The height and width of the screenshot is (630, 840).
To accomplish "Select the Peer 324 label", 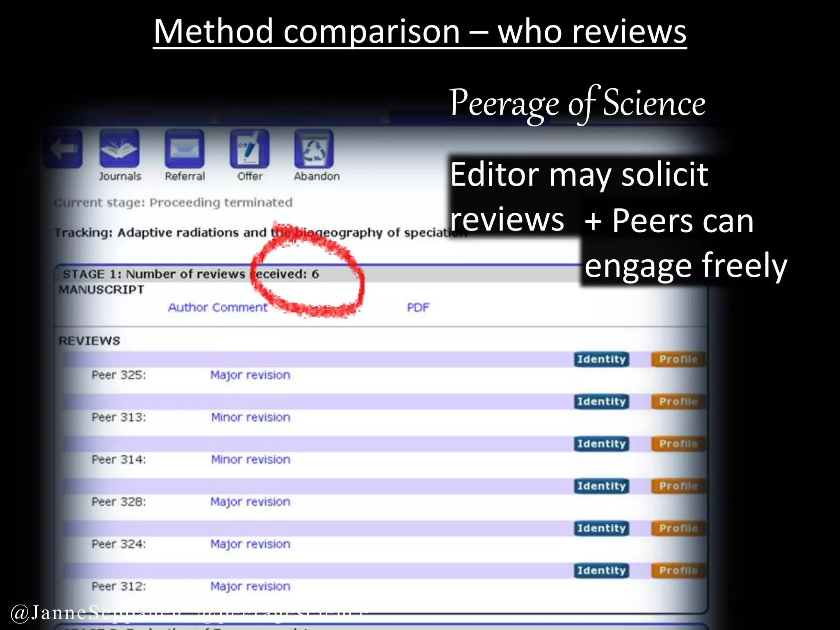I will tap(119, 544).
